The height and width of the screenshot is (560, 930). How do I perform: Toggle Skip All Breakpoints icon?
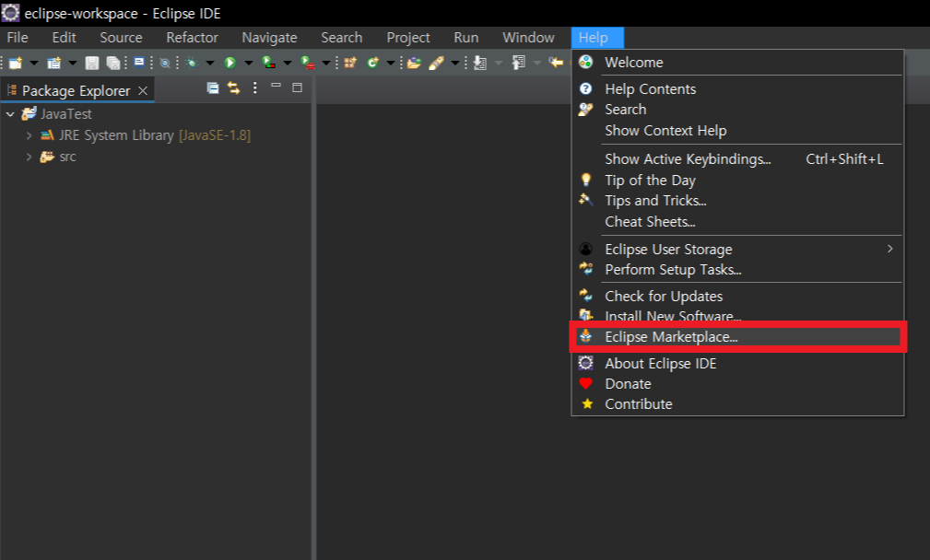(x=165, y=63)
